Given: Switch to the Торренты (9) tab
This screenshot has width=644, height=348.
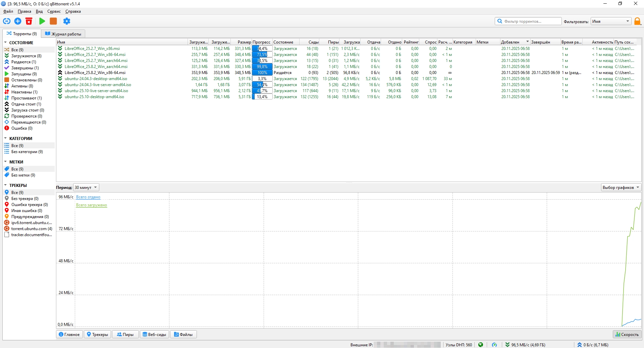Looking at the screenshot, I should [22, 34].
